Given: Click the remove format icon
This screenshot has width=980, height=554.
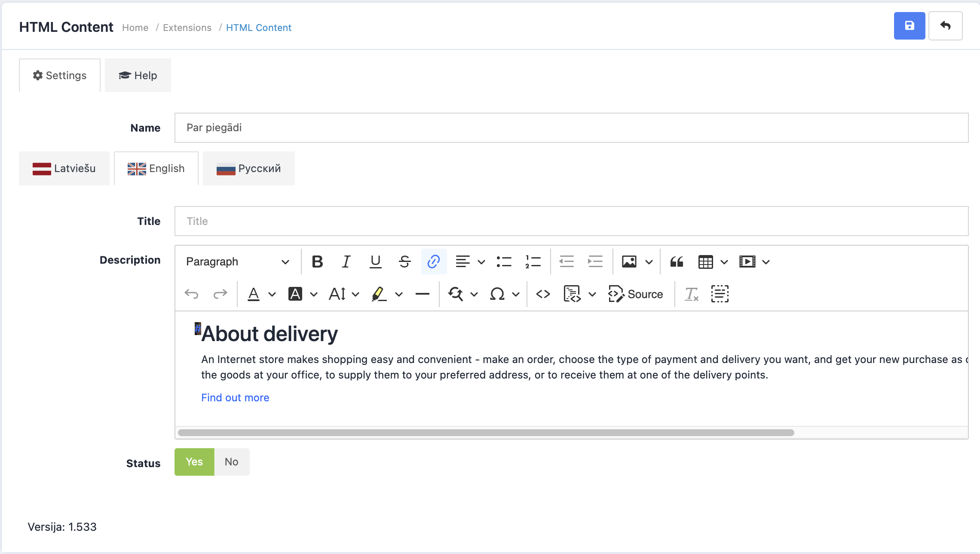Looking at the screenshot, I should 691,294.
